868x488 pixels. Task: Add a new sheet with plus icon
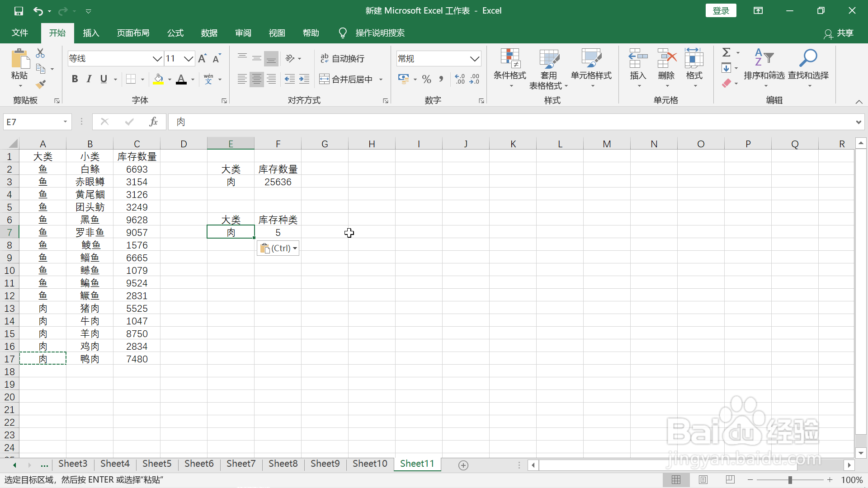click(463, 465)
